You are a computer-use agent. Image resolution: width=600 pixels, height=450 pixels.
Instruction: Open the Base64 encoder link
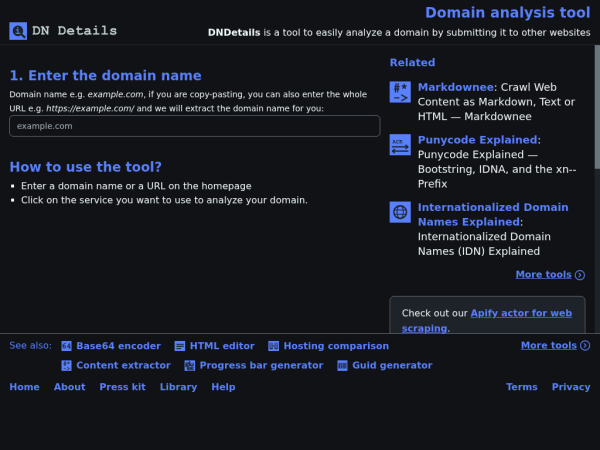pos(118,346)
